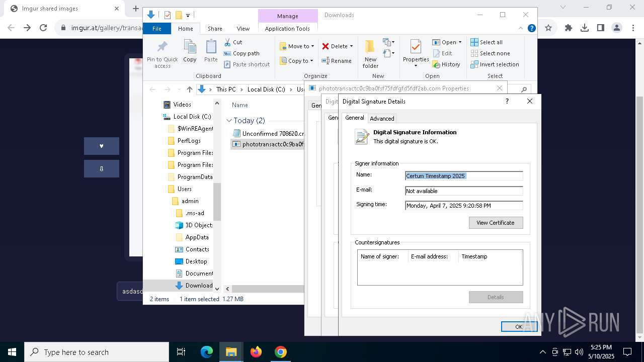This screenshot has width=644, height=362.
Task: Click Cut in Clipboard group
Action: pyautogui.click(x=233, y=42)
